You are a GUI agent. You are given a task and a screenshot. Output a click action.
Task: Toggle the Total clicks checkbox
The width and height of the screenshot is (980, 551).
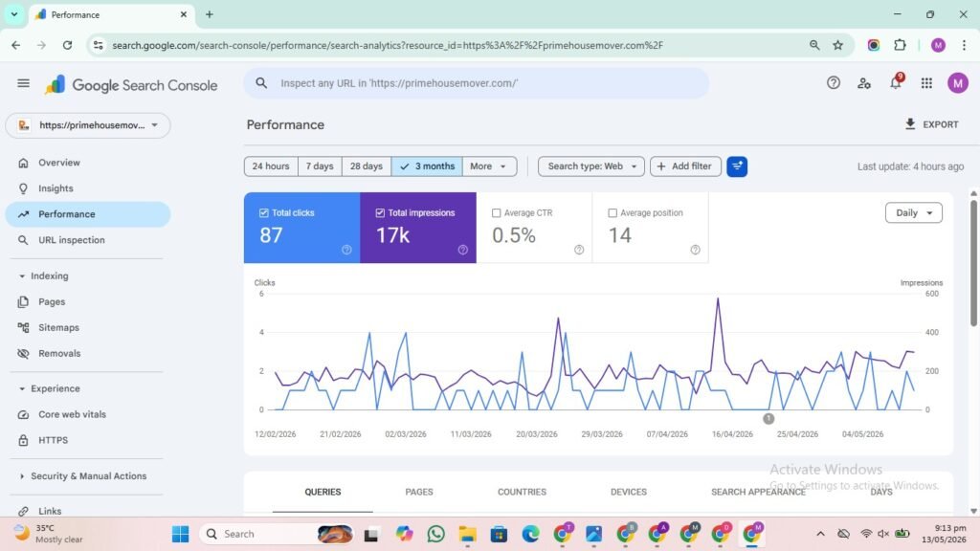(264, 213)
